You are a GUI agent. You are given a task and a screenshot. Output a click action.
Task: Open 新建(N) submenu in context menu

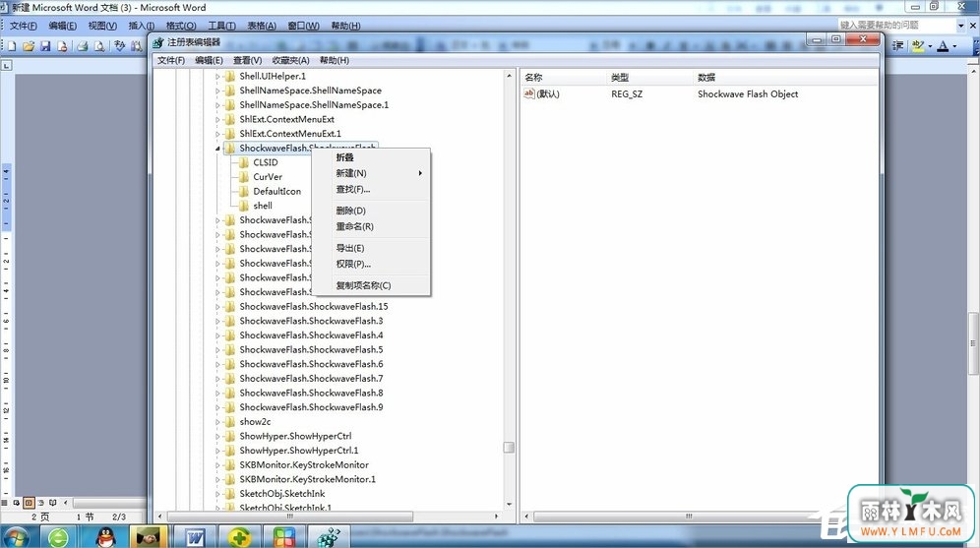371,173
